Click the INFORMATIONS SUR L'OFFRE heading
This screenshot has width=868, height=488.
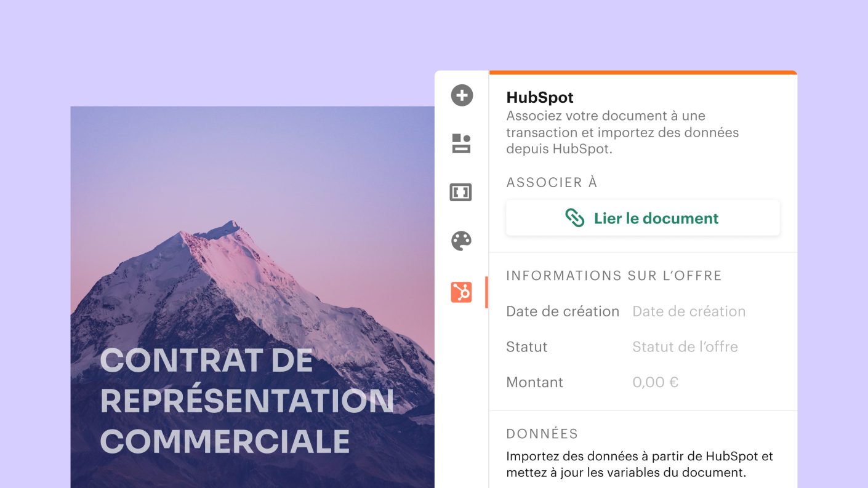[x=614, y=276]
